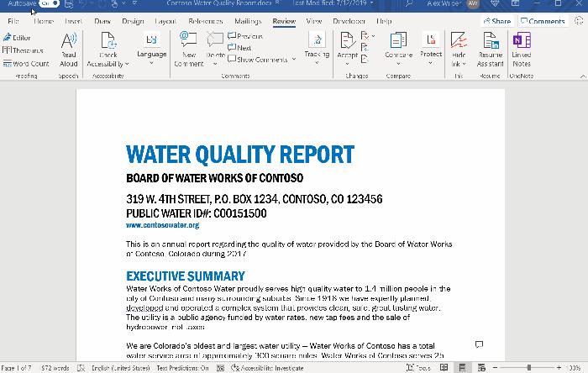Viewport: 588px width, 373px height.
Task: Open the Language menu
Action: [151, 49]
